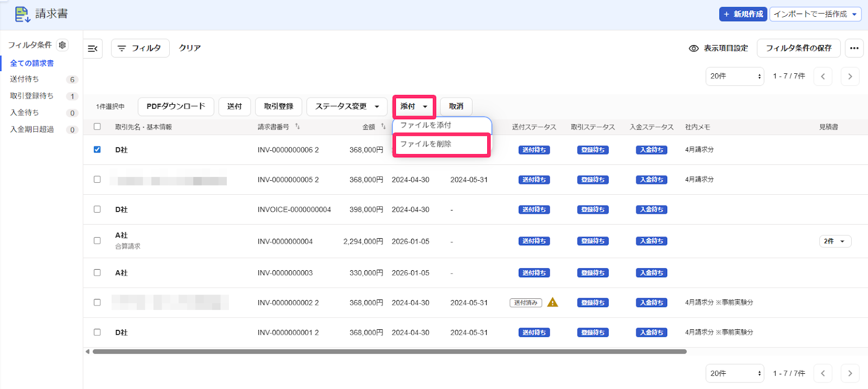The image size is (868, 389).
Task: Click amount 330,000円
Action: click(366, 273)
